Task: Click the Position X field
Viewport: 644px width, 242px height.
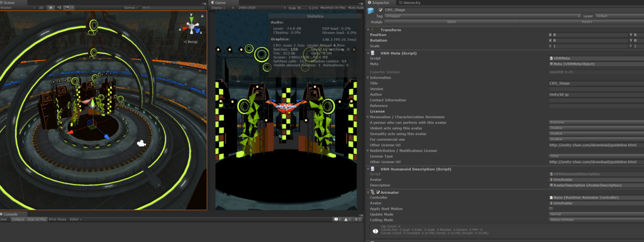Action: coord(590,35)
